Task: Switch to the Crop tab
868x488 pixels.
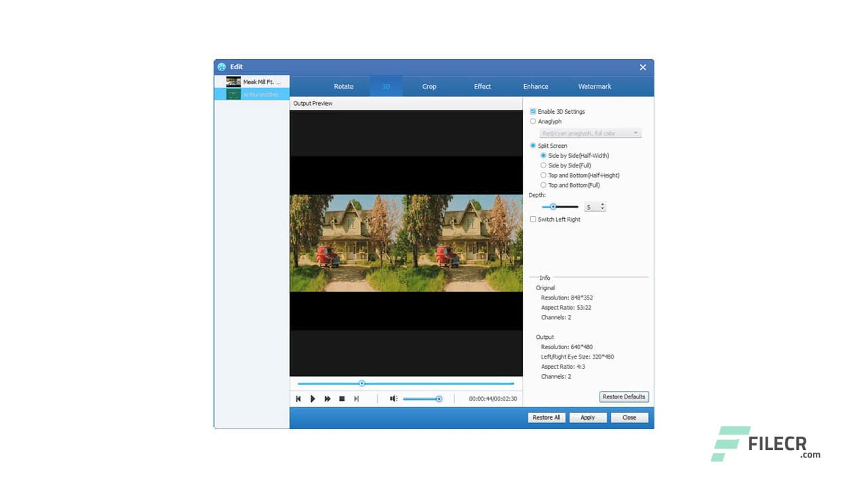Action: pyautogui.click(x=429, y=86)
